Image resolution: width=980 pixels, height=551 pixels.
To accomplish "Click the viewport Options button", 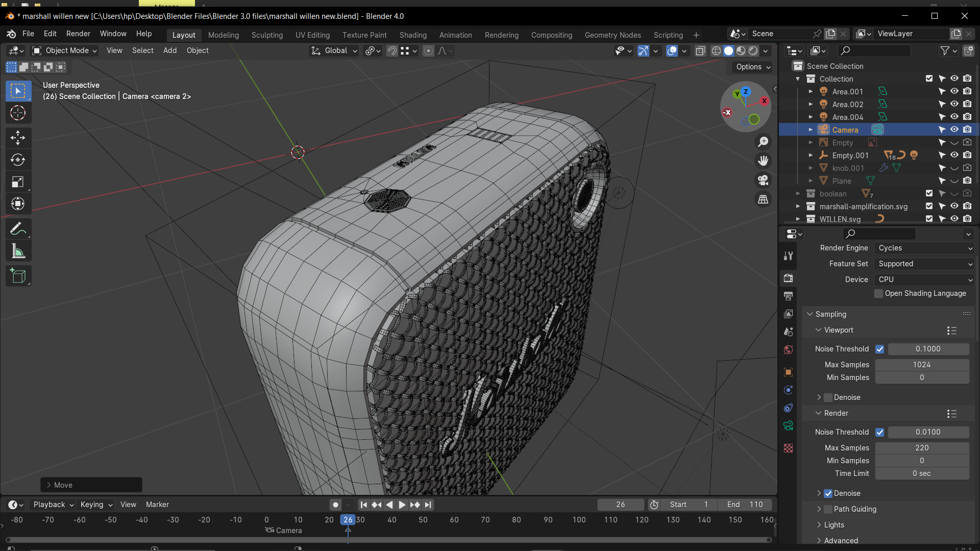I will click(x=753, y=67).
